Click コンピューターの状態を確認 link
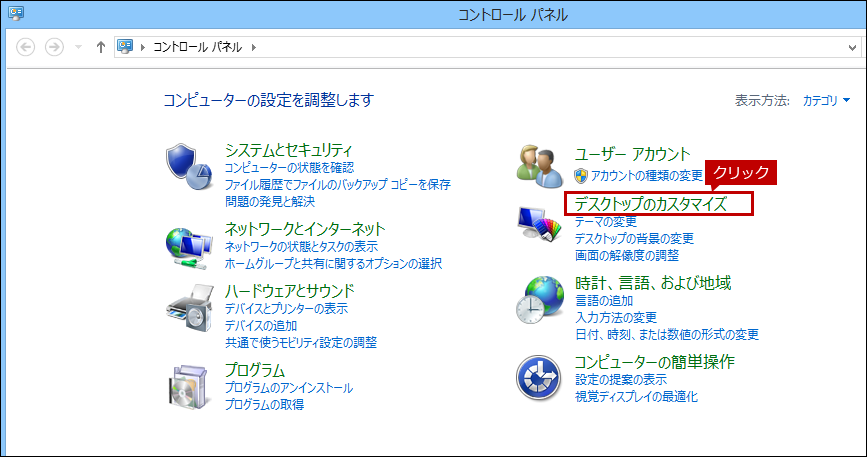 coord(290,167)
